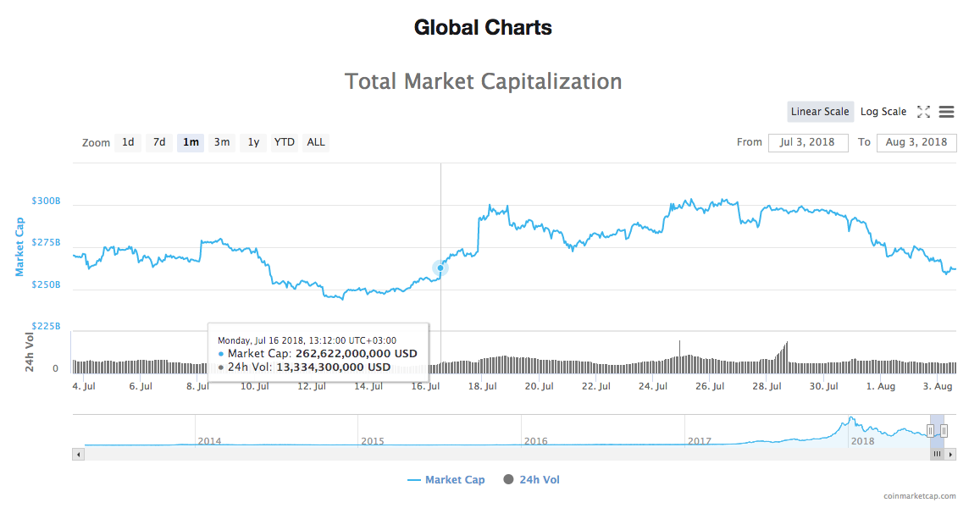Select the 7d zoom range
Image resolution: width=980 pixels, height=508 pixels.
158,142
